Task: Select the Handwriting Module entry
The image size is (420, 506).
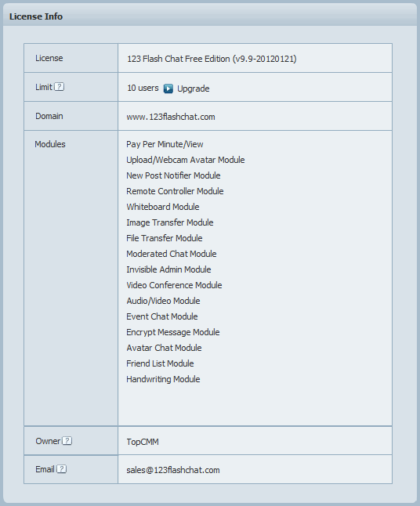Action: [163, 379]
